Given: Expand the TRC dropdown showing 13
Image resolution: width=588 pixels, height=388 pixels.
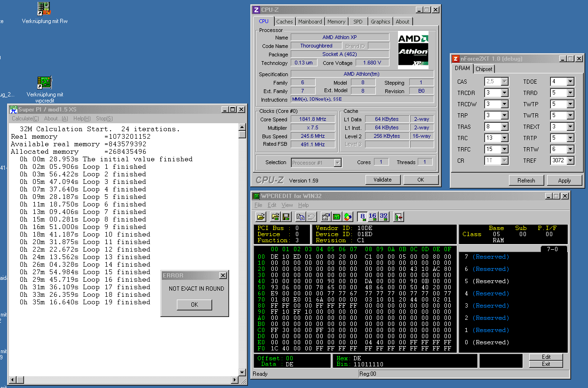Looking at the screenshot, I should (505, 138).
